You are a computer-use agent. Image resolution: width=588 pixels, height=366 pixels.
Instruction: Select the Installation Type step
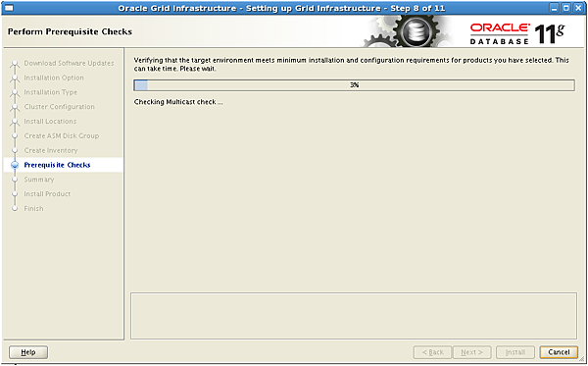point(50,92)
